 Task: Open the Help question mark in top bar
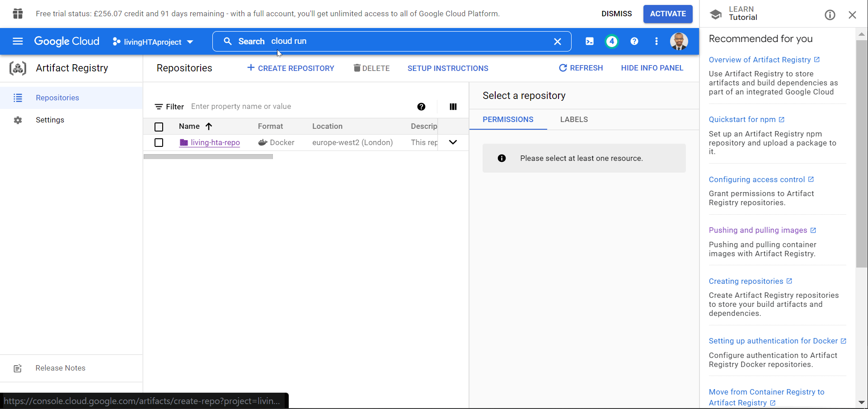pos(634,41)
